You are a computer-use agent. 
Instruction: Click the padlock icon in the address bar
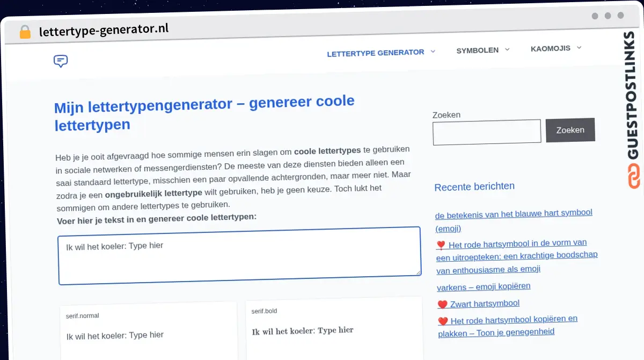pos(25,31)
